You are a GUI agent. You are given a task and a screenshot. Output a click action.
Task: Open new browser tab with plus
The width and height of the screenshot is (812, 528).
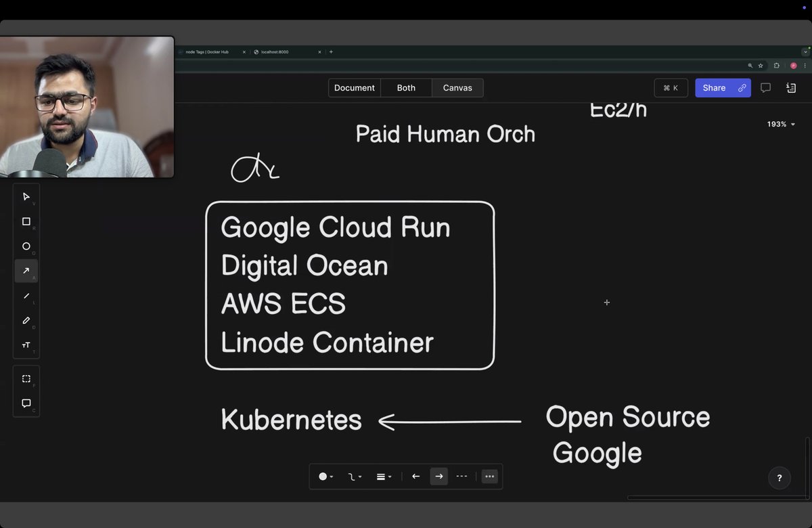tap(331, 52)
